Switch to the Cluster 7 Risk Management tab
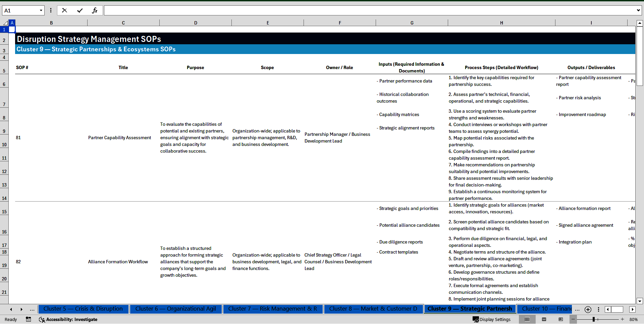Viewport: 644px width, 324px height. [273, 309]
